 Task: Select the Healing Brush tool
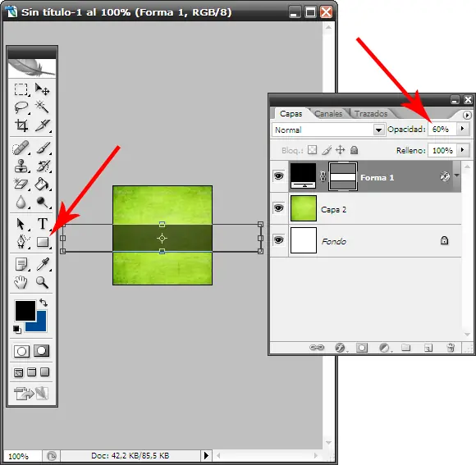(21, 148)
